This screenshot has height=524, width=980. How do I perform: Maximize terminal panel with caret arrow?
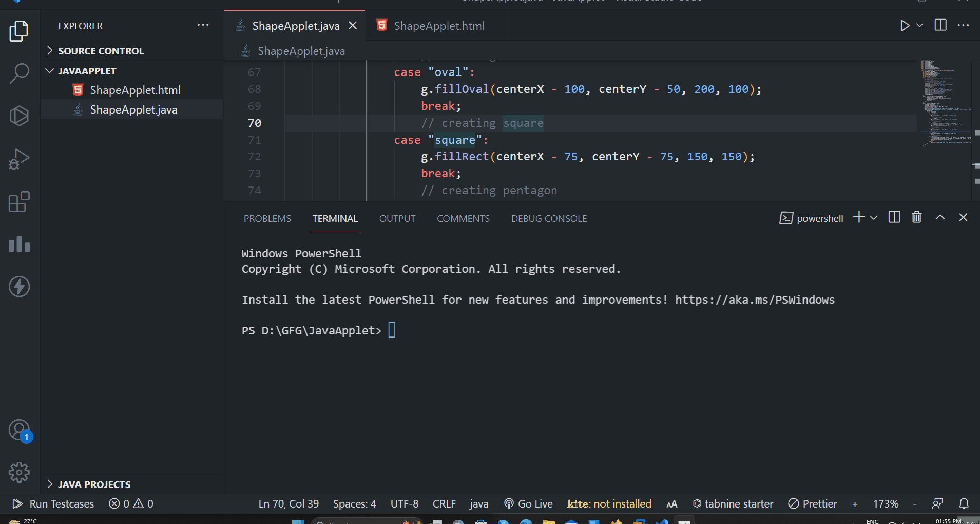(940, 217)
